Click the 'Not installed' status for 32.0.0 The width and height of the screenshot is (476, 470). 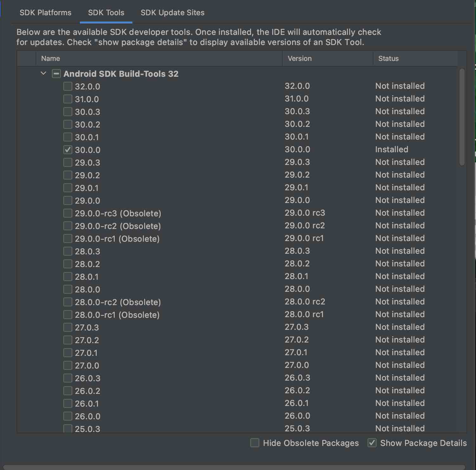(x=400, y=86)
